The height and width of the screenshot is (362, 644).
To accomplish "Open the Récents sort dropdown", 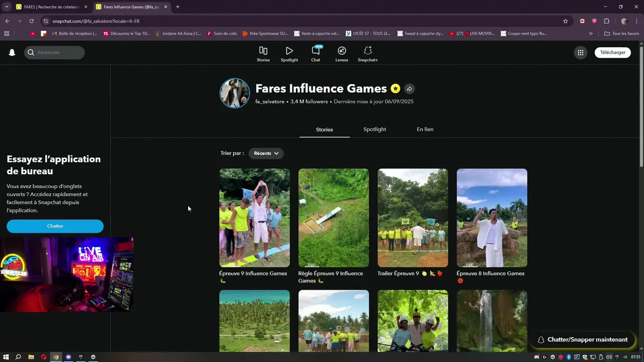I will point(266,153).
